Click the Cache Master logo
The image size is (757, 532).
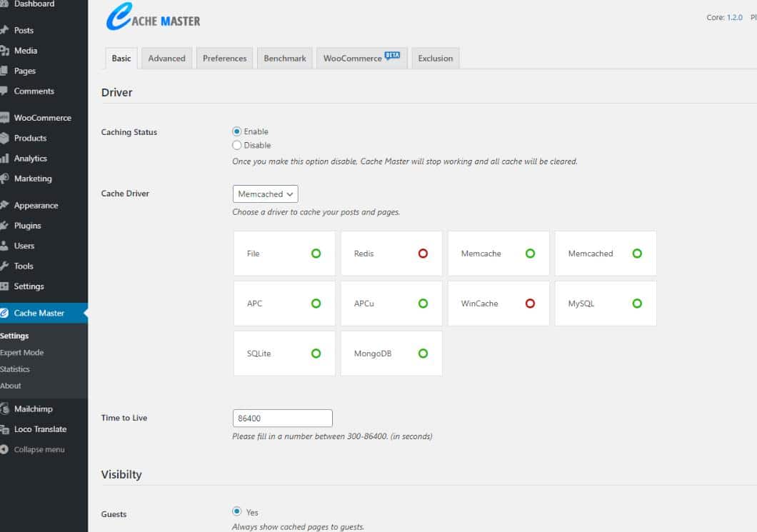pos(153,17)
